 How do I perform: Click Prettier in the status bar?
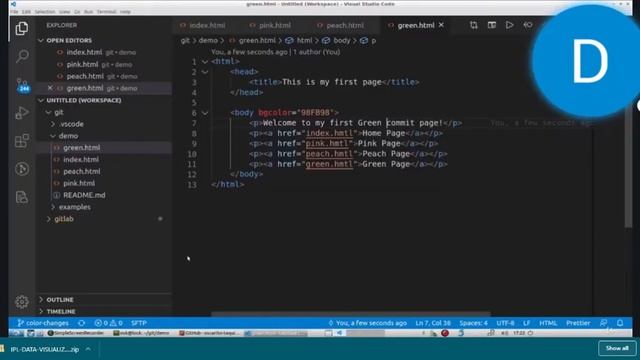[578, 323]
